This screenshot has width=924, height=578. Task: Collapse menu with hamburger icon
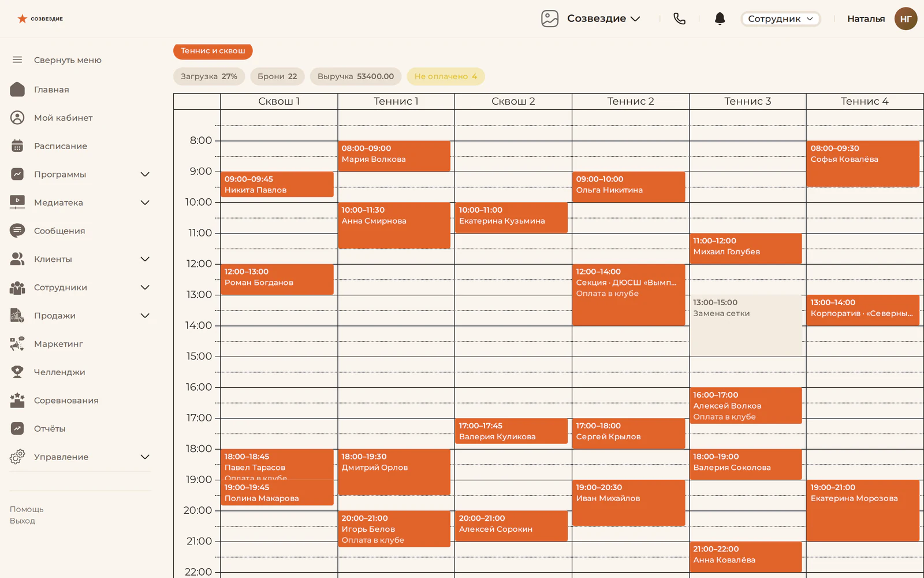click(x=17, y=60)
